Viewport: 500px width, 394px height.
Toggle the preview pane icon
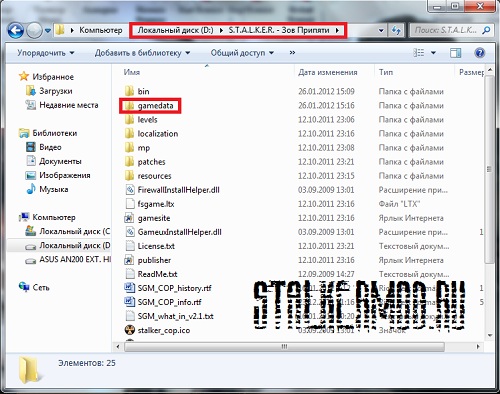click(455, 53)
